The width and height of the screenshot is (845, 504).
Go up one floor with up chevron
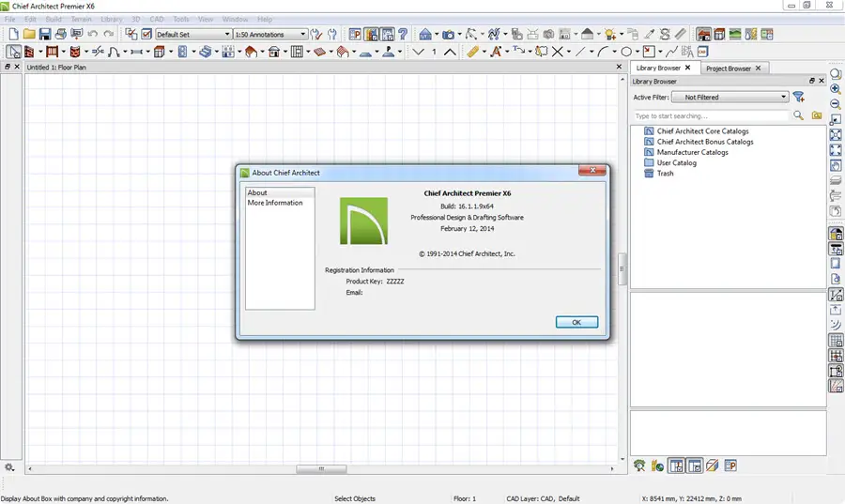[x=450, y=52]
